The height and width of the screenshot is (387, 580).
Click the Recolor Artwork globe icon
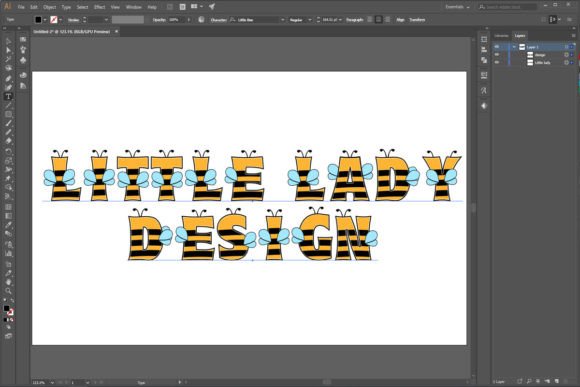[201, 20]
